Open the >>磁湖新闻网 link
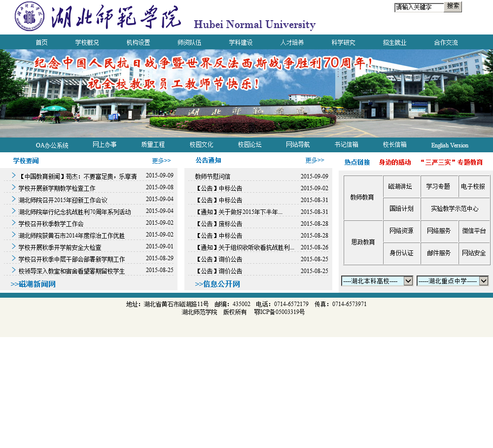Viewport: 493px width, 448px height. click(33, 284)
